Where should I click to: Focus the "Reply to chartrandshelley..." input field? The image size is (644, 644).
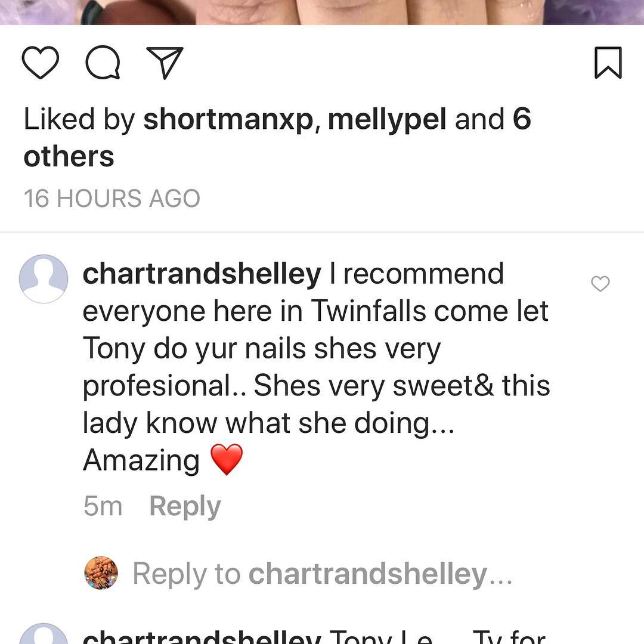coord(322,574)
